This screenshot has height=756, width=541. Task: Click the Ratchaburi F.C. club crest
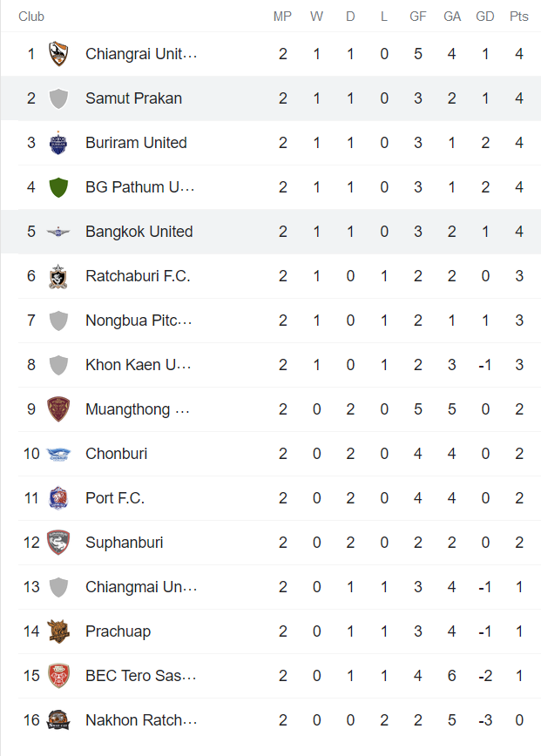click(x=58, y=276)
